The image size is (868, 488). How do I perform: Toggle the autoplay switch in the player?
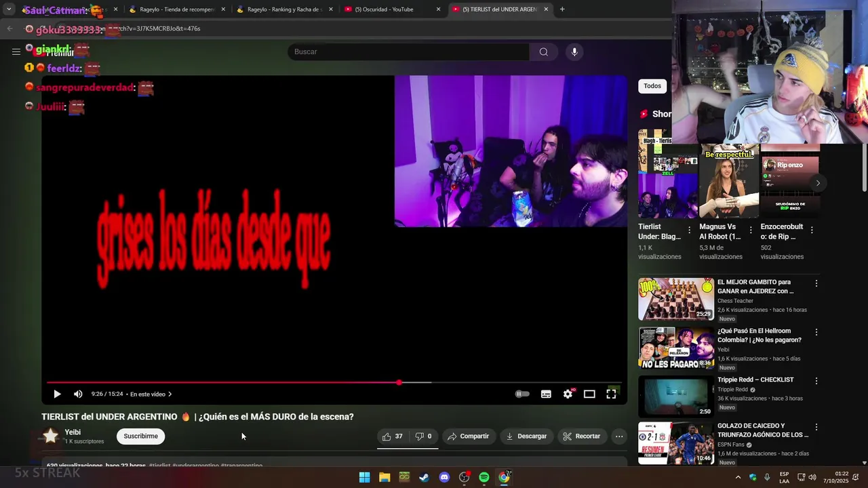(x=522, y=394)
